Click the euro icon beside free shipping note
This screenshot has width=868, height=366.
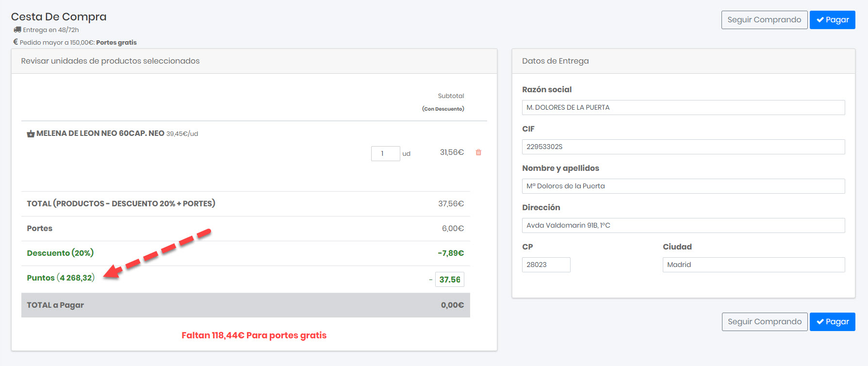[16, 42]
